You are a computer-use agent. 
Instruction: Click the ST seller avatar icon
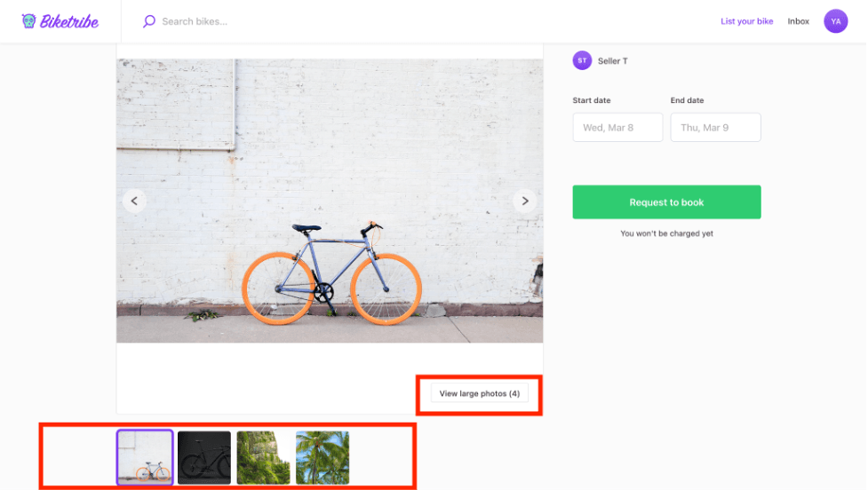(582, 60)
